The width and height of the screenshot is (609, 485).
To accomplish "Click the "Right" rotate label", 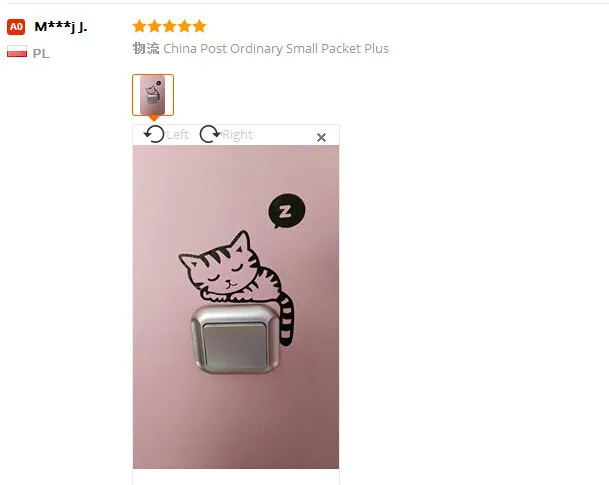I will coord(237,135).
